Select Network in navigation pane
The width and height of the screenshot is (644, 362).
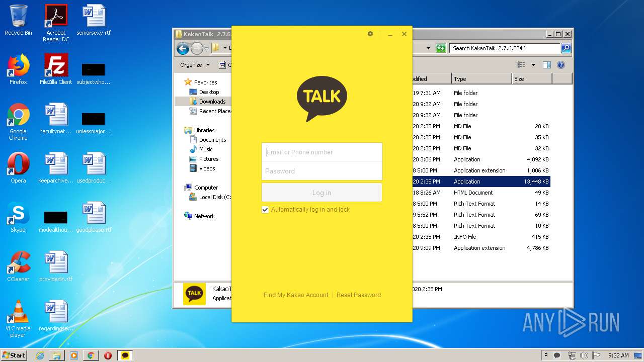coord(200,216)
